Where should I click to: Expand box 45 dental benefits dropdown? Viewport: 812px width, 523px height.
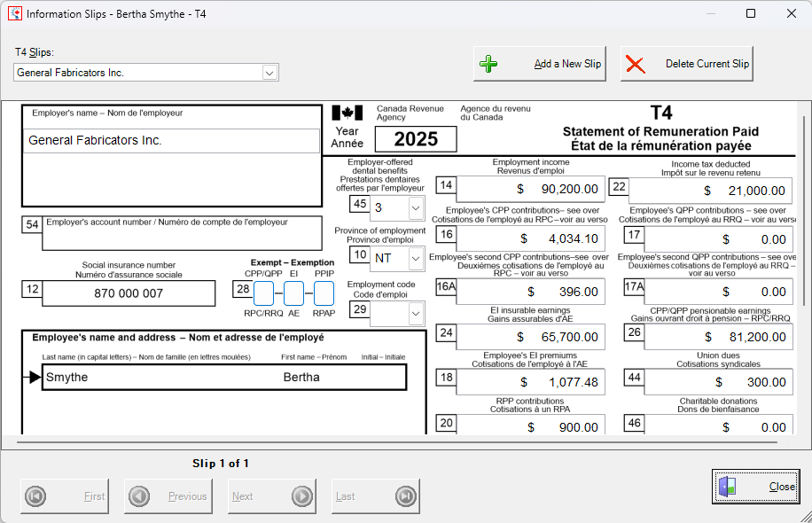[x=416, y=207]
